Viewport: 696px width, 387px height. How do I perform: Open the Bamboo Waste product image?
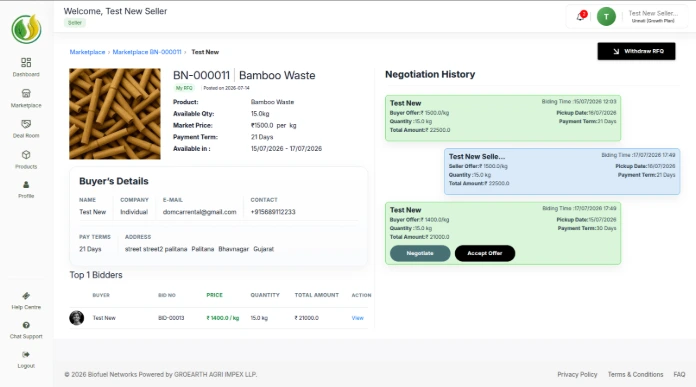point(115,114)
